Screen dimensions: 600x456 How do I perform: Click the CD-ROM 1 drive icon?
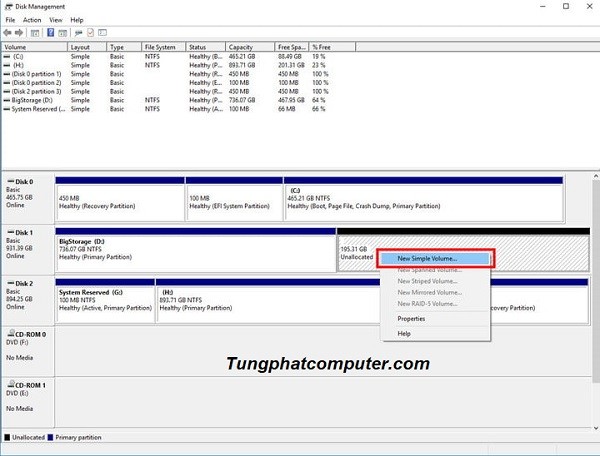11,384
